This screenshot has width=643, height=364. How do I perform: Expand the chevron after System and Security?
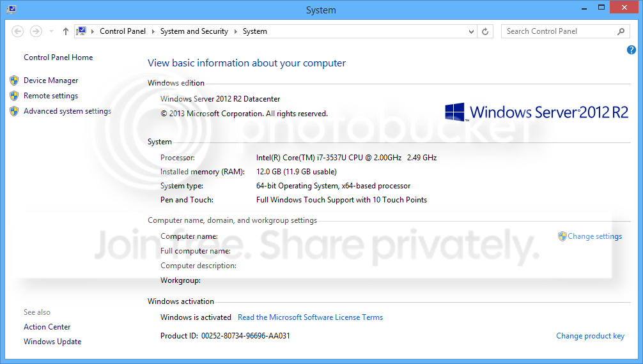(x=235, y=31)
